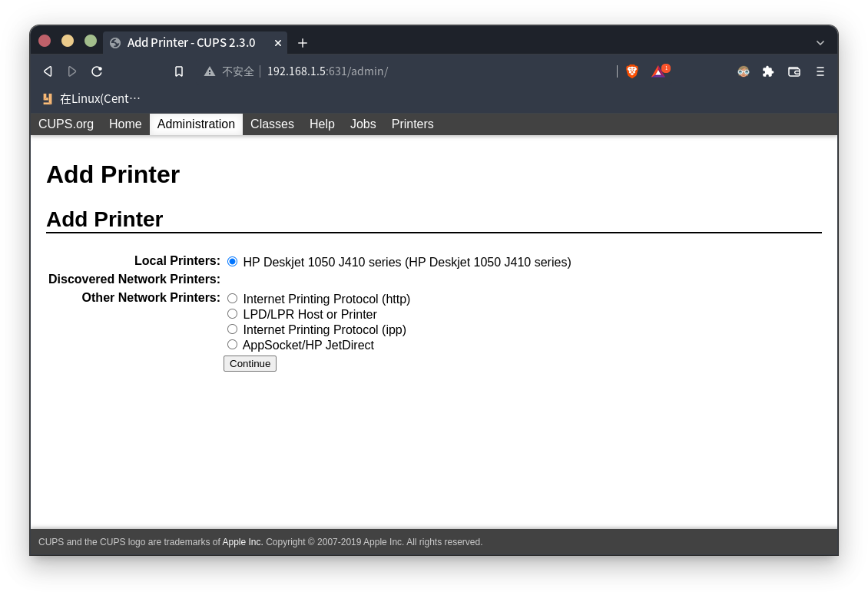Bookmark this page with bookmark icon
The image size is (868, 592).
click(179, 71)
